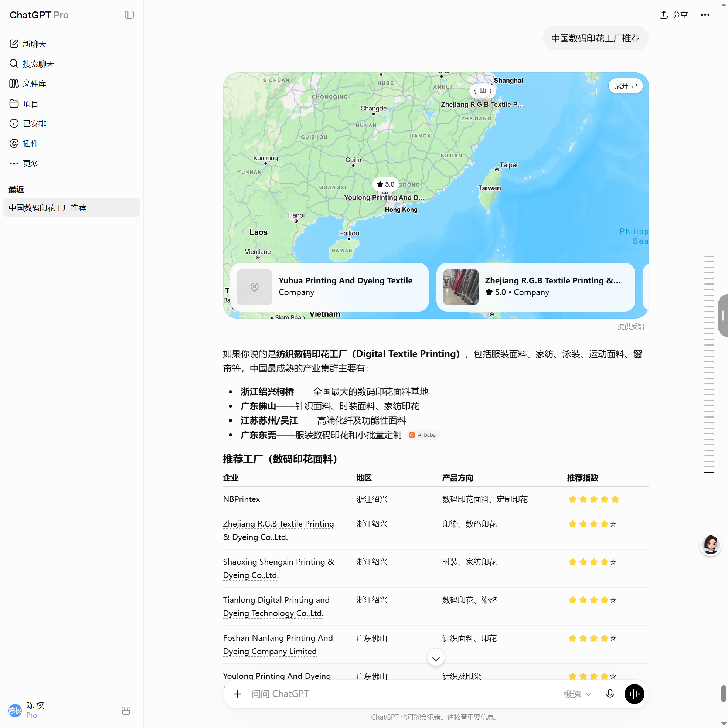Click 数码印花面料、定制印花 product cell
This screenshot has height=728, width=728.
pyautogui.click(x=484, y=499)
